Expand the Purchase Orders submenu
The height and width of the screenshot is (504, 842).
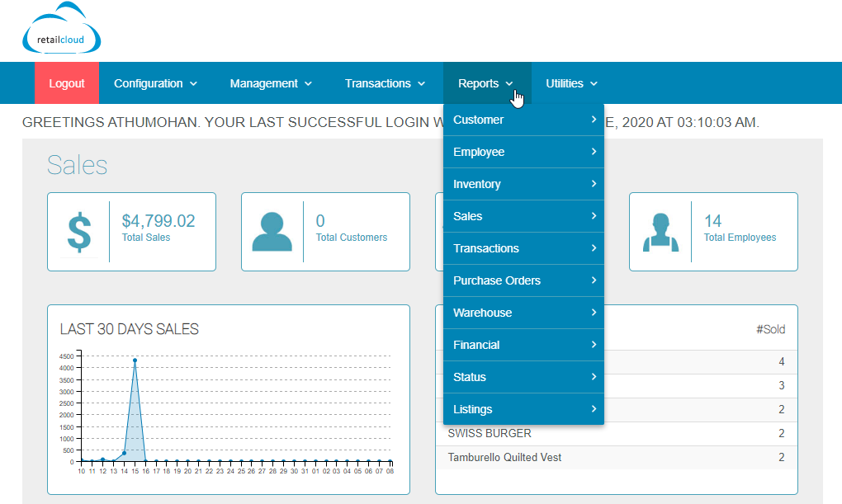click(523, 280)
